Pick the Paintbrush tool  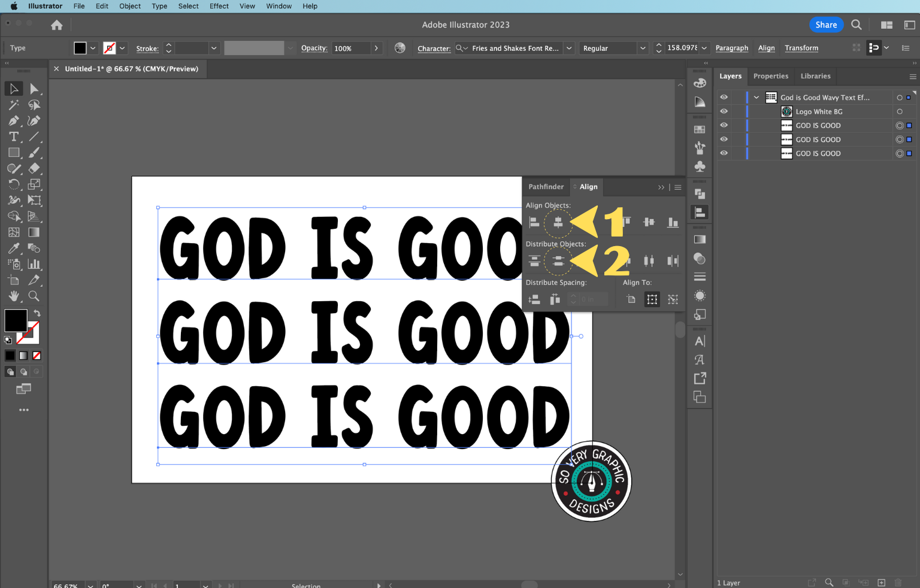(34, 153)
